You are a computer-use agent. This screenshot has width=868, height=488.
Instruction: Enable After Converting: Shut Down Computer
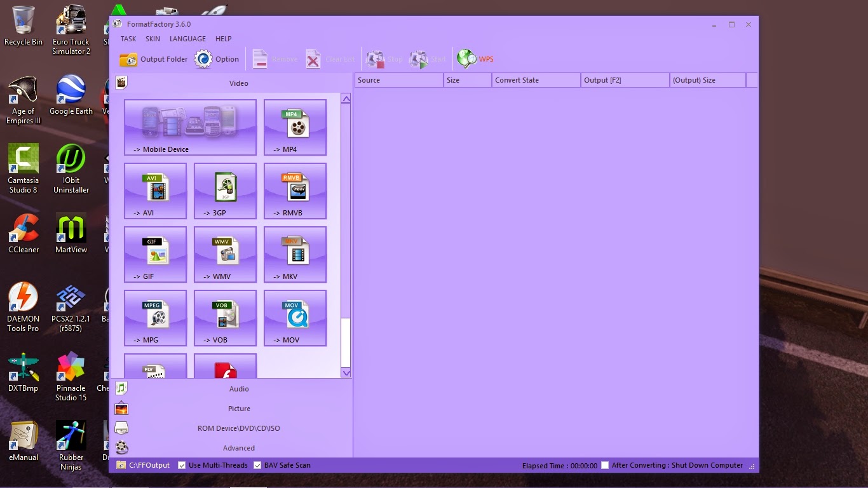pyautogui.click(x=605, y=465)
